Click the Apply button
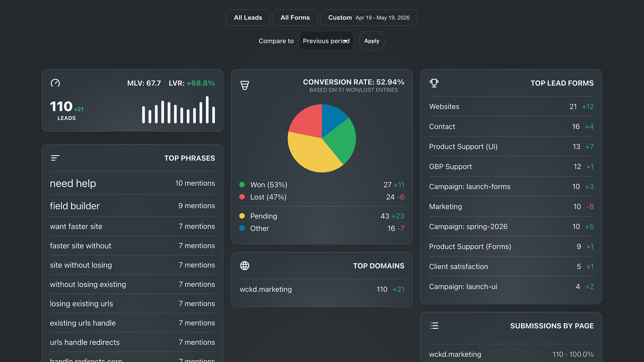This screenshot has width=644, height=362. click(372, 41)
